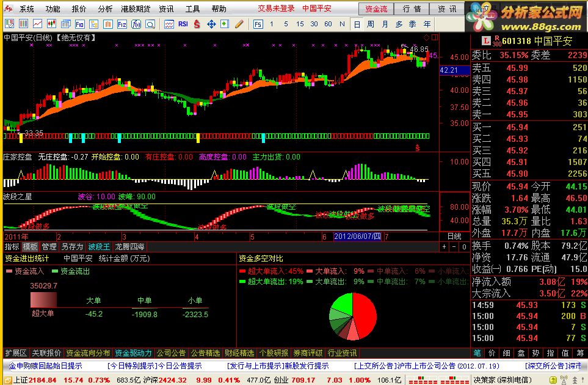Open the 资金流向分布 tab

(88, 353)
